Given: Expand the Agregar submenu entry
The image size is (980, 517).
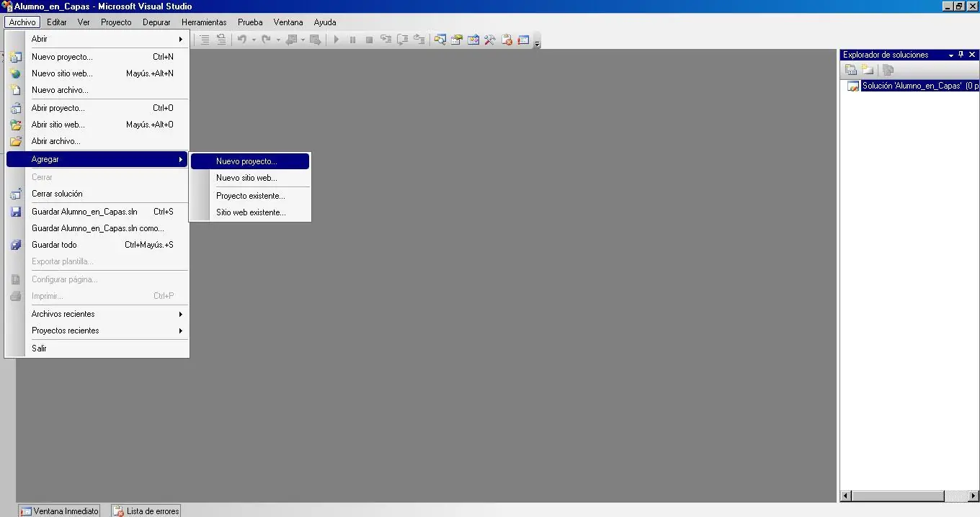Looking at the screenshot, I should [97, 159].
